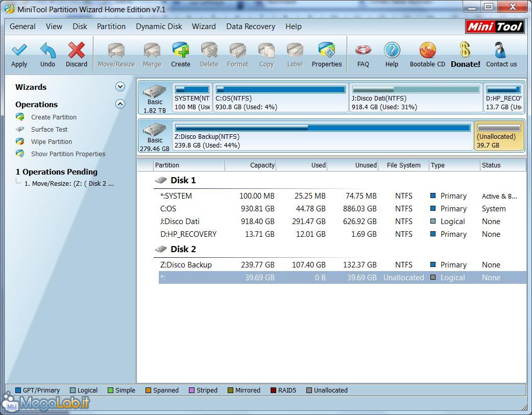Sort the list by Partition column
The width and height of the screenshot is (532, 415).
189,165
